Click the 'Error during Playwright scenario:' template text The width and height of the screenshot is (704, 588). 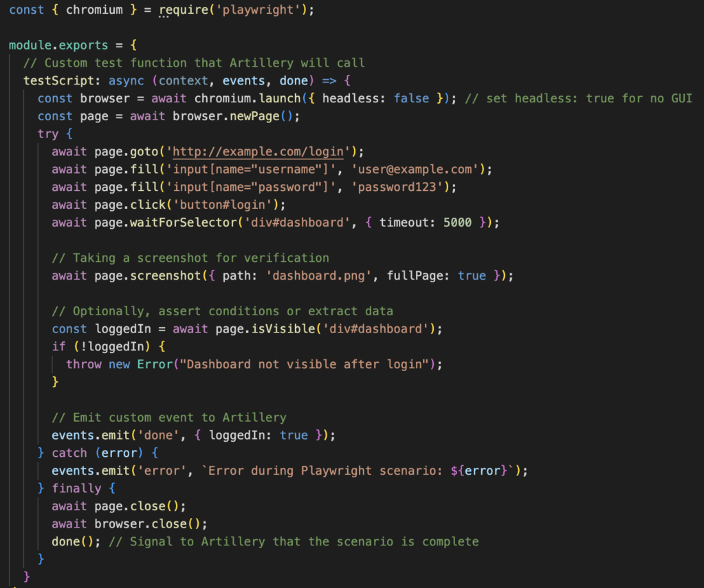point(325,471)
